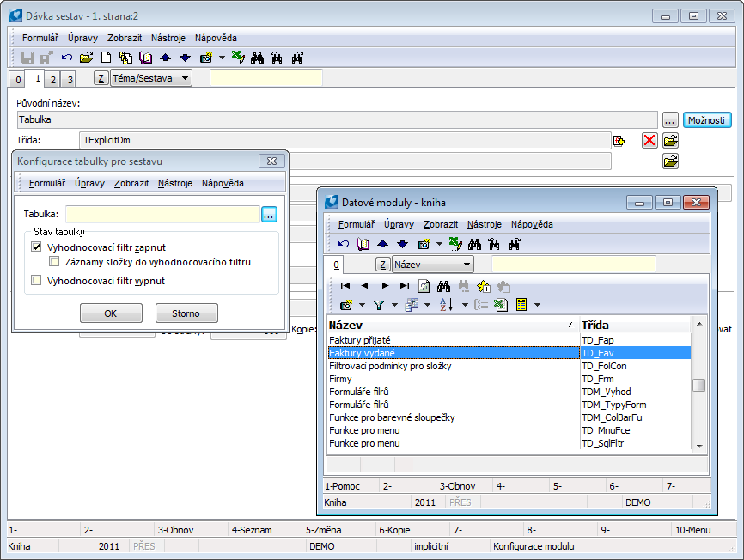Jump to first record in Datové moduly
The height and width of the screenshot is (560, 744).
(345, 285)
